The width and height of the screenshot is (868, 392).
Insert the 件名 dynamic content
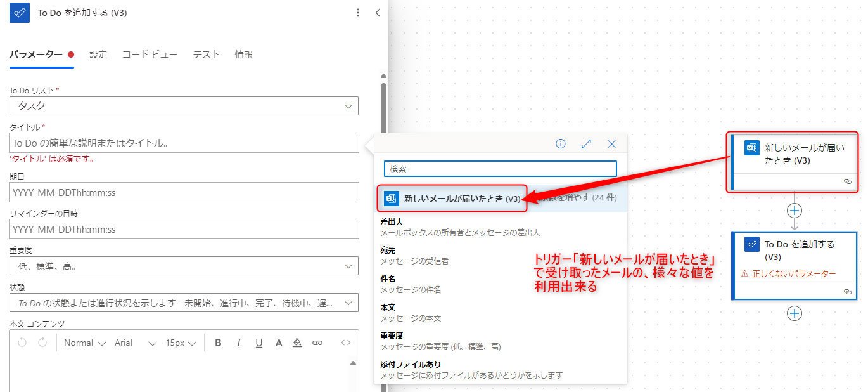(501, 284)
